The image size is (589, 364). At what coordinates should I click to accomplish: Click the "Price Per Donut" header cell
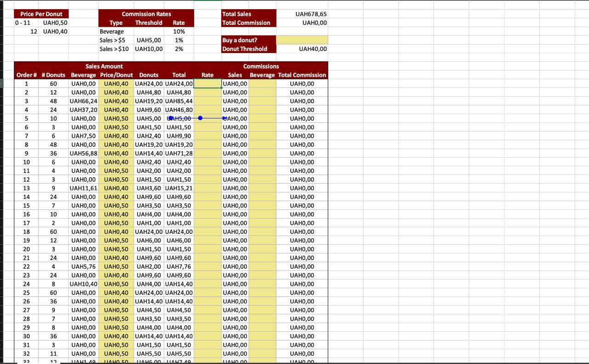point(41,14)
